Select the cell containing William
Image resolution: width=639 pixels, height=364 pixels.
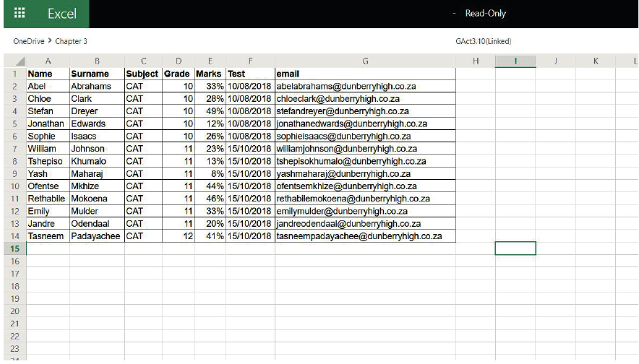coord(48,149)
